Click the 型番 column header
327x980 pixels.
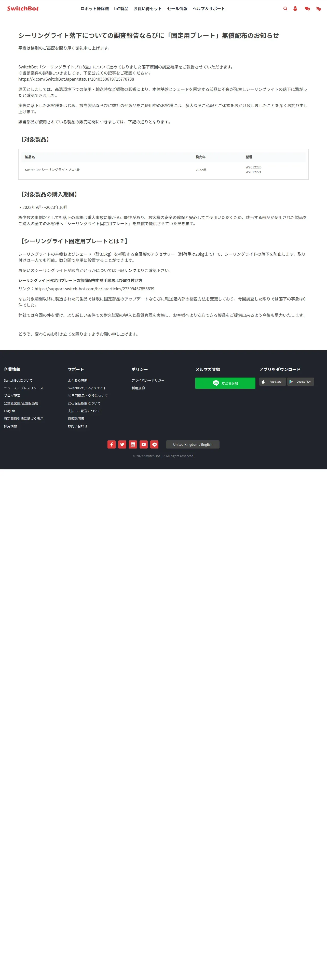point(249,157)
